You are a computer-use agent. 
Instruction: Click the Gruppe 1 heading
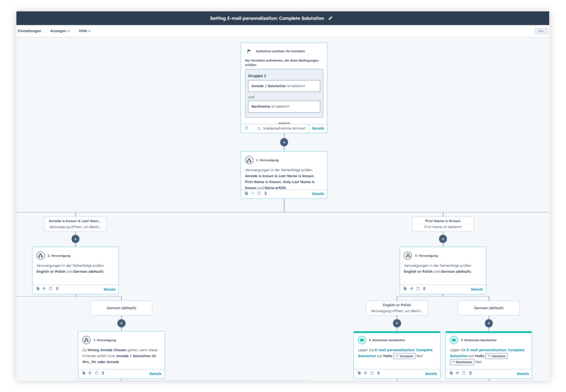(257, 76)
